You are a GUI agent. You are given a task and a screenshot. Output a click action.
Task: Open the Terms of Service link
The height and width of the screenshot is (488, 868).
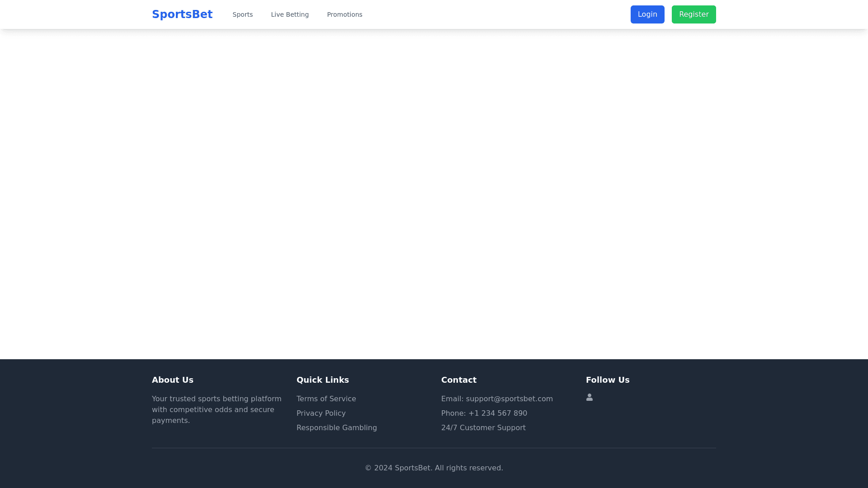(x=326, y=399)
